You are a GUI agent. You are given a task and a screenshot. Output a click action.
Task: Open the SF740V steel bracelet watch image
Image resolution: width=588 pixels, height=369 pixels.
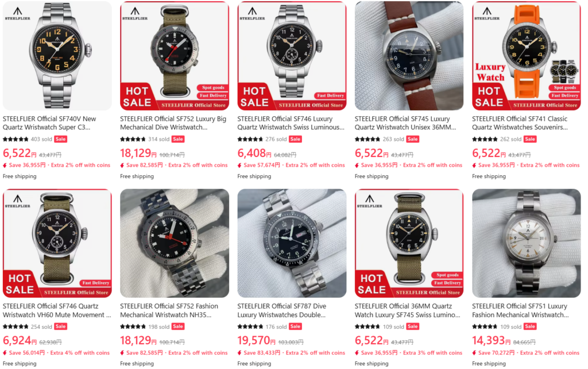[x=57, y=56]
